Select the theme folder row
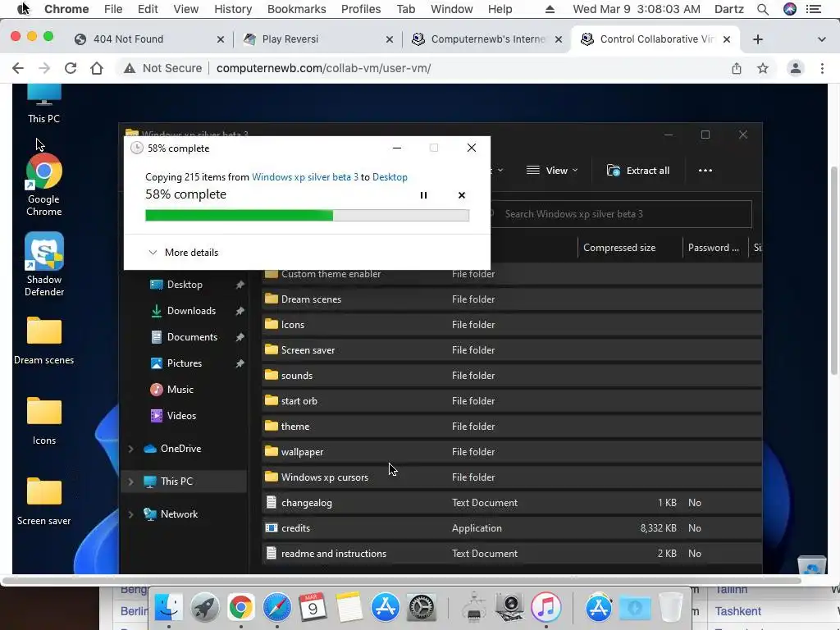 point(512,427)
